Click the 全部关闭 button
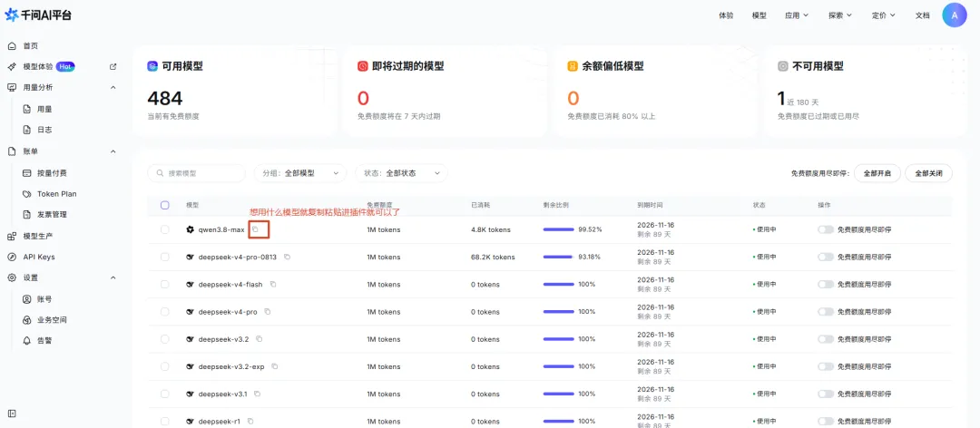980x428 pixels. pyautogui.click(x=929, y=173)
